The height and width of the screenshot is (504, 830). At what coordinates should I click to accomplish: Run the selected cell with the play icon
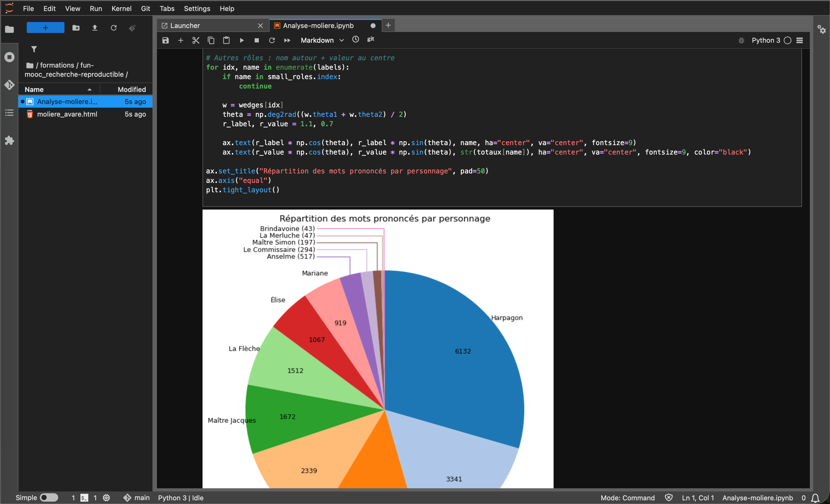point(242,40)
